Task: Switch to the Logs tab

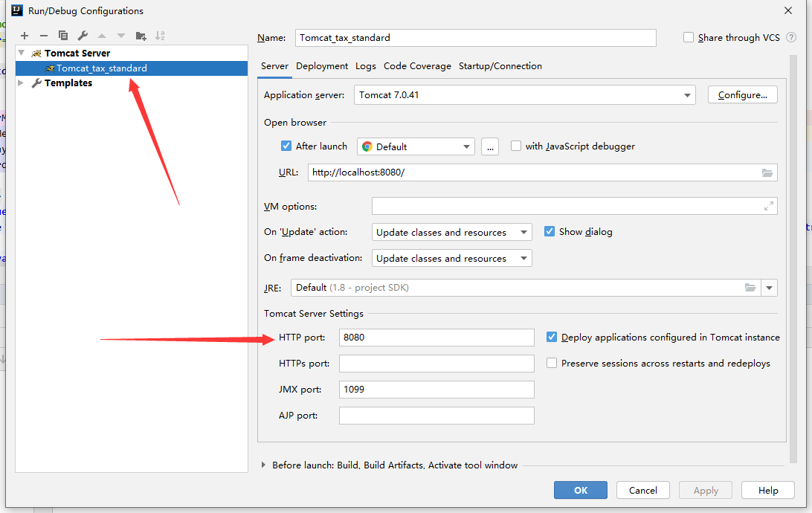Action: coord(366,66)
